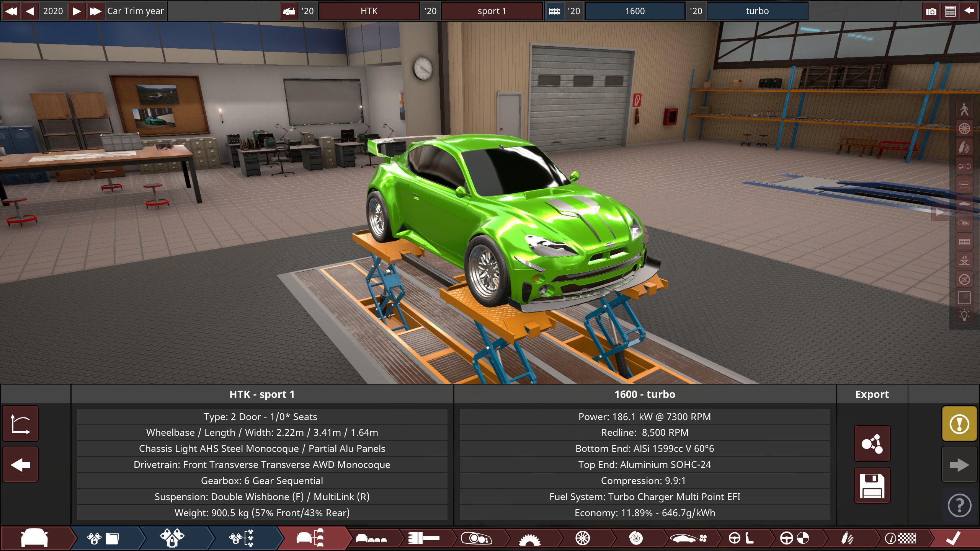Toggle the car front body view
This screenshot has height=551, width=980.
(x=964, y=185)
